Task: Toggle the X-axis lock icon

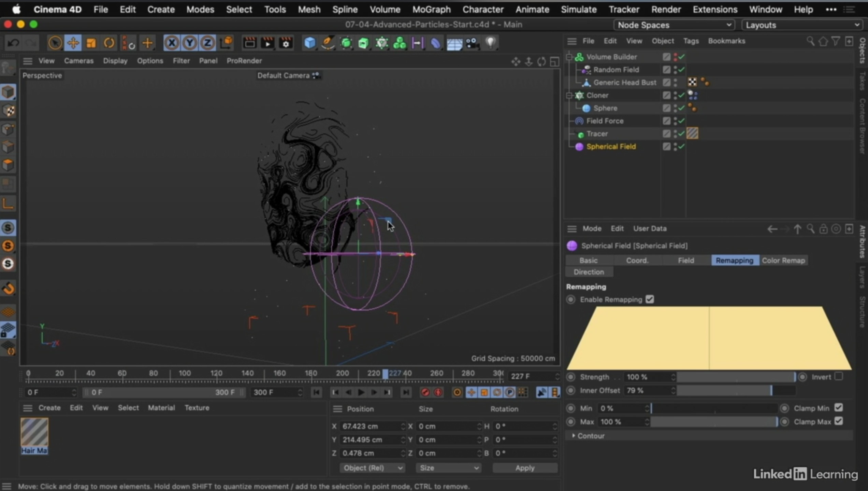Action: [x=172, y=43]
